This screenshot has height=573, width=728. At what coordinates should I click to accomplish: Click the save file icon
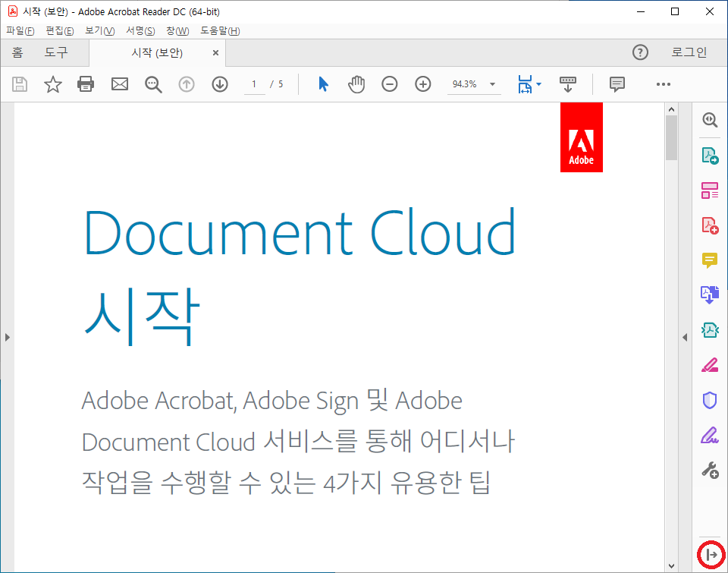click(x=20, y=84)
